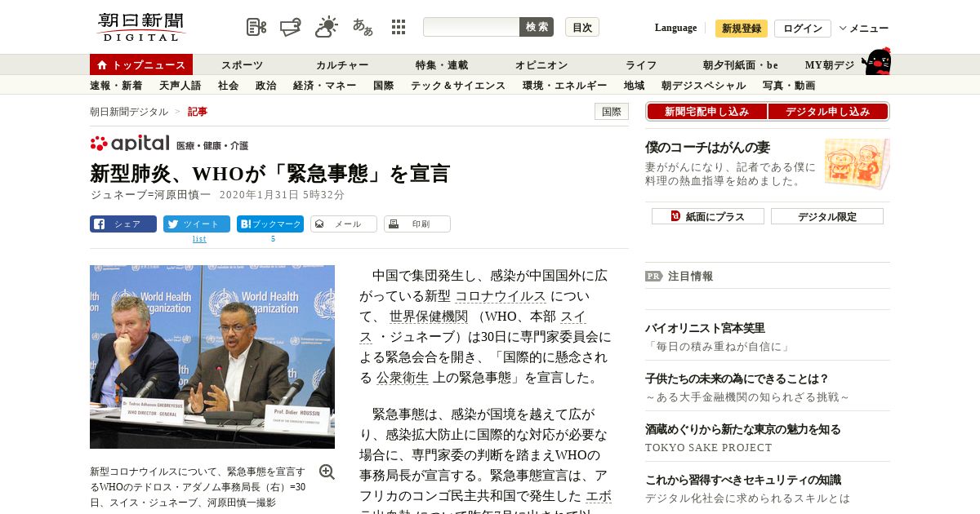The height and width of the screenshot is (514, 980).
Task: Click the 検索 search button
Action: 537,27
